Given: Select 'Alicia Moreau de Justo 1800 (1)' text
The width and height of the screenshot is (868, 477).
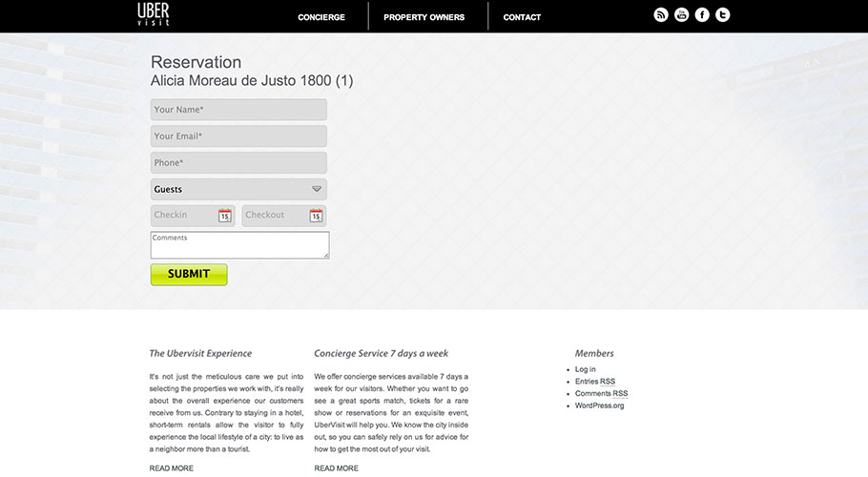Looking at the screenshot, I should coord(252,81).
